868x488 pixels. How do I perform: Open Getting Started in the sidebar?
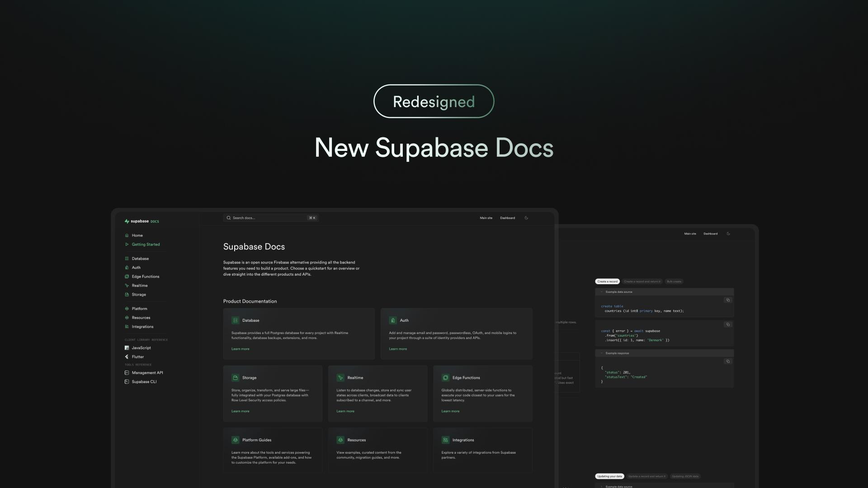(x=146, y=244)
